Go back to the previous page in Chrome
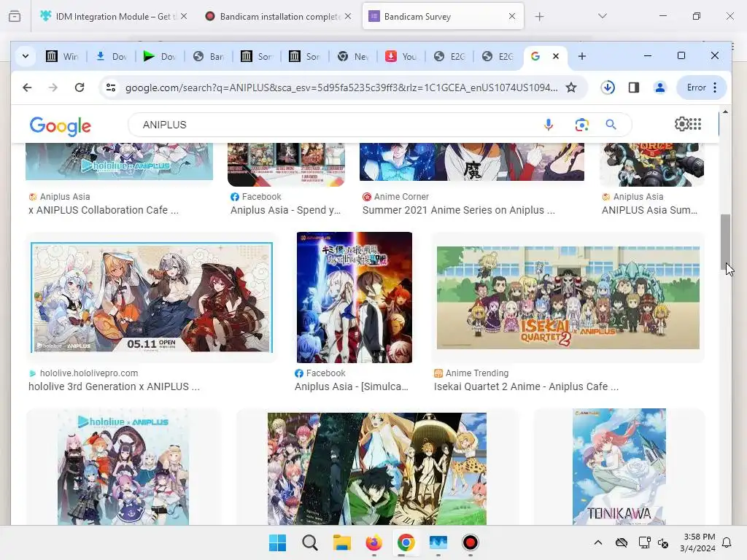This screenshot has width=747, height=560. pos(27,87)
